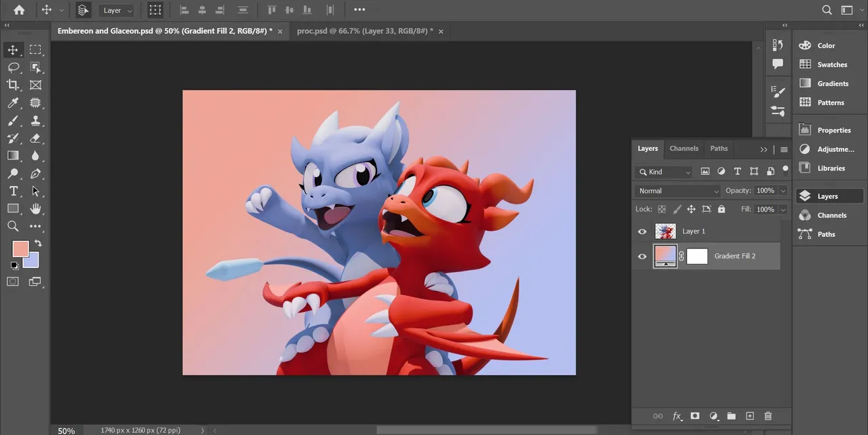Delete layer using the trash icon
The width and height of the screenshot is (868, 435).
768,416
